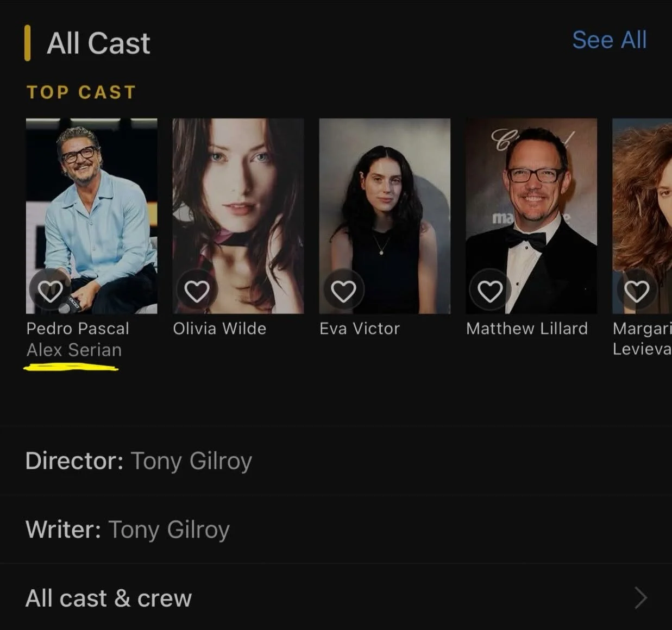
Task: Open Olivia Wilde's headshot thumbnail
Action: coord(238,216)
